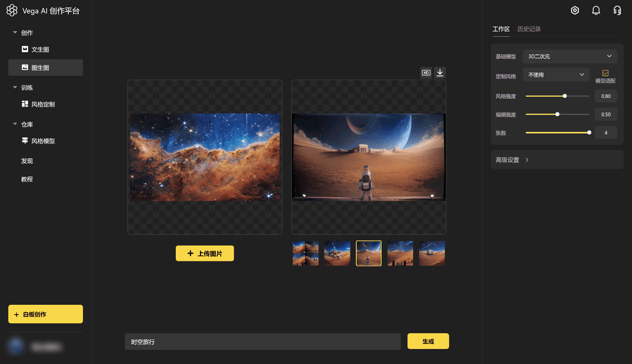Select the highlighted third result thumbnail

click(x=369, y=253)
